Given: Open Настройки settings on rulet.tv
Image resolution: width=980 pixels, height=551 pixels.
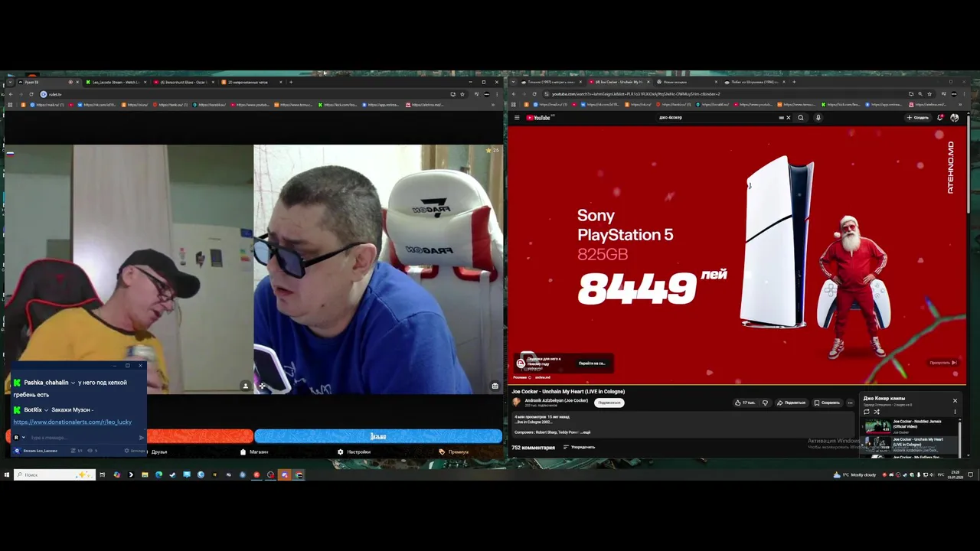Looking at the screenshot, I should (354, 452).
